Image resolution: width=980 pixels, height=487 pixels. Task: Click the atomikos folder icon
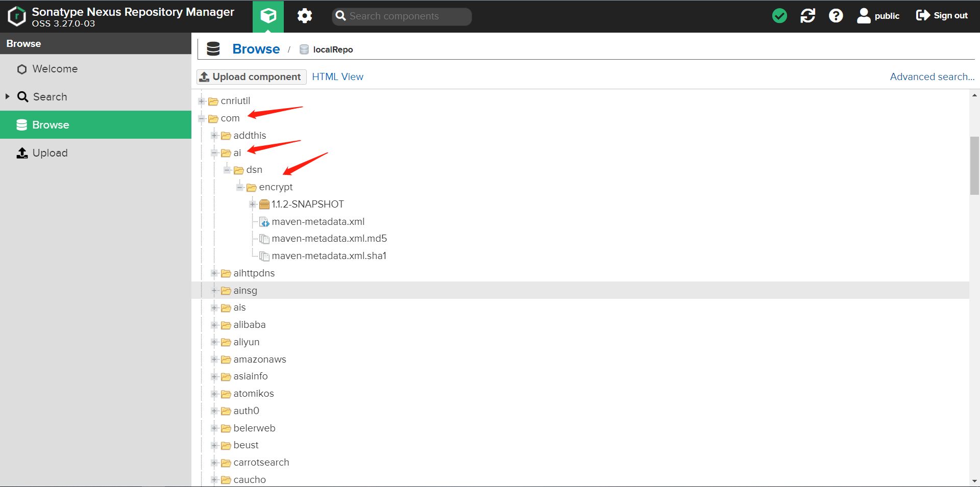226,394
